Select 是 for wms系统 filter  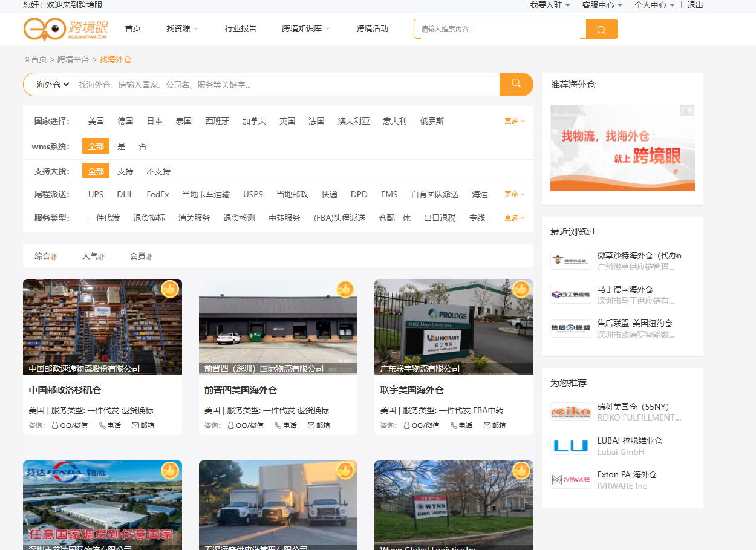pyautogui.click(x=122, y=146)
